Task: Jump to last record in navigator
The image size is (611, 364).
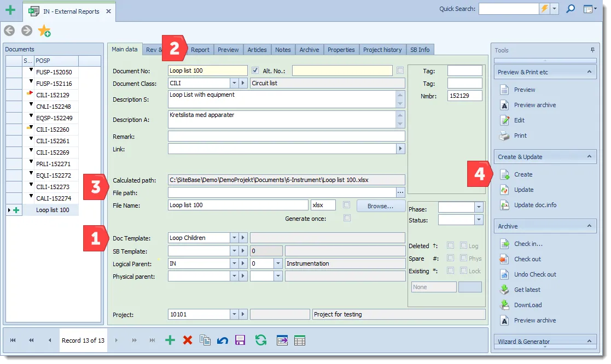Action: click(153, 340)
